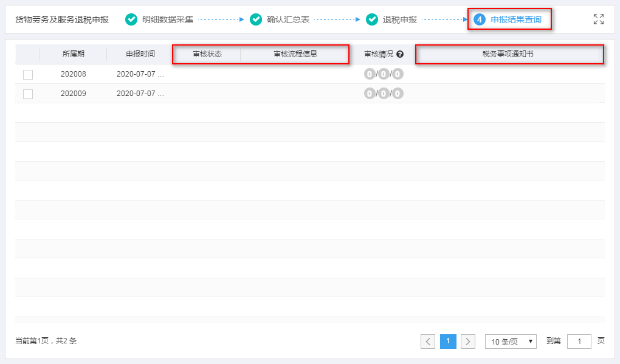Go to previous page arrow
This screenshot has width=620, height=364.
[x=428, y=342]
